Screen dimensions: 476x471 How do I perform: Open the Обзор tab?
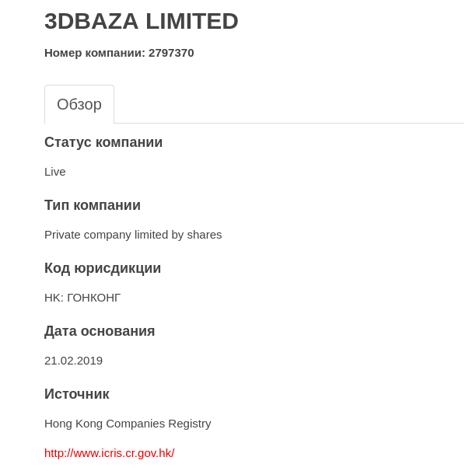pyautogui.click(x=79, y=104)
